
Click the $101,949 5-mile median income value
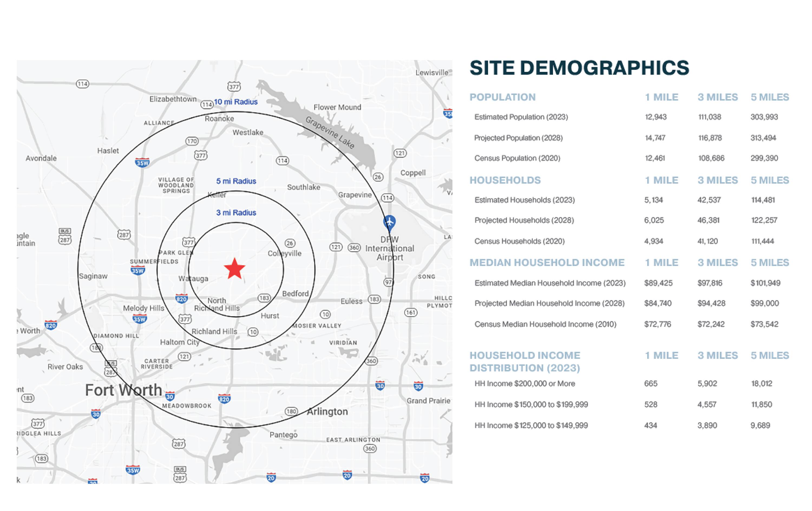pos(765,283)
